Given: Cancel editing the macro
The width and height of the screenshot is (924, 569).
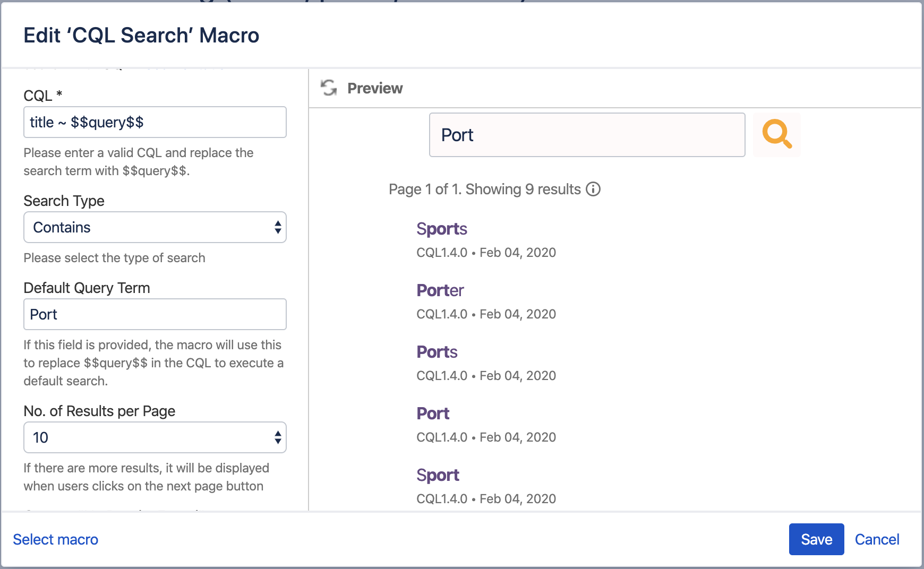Looking at the screenshot, I should tap(877, 540).
